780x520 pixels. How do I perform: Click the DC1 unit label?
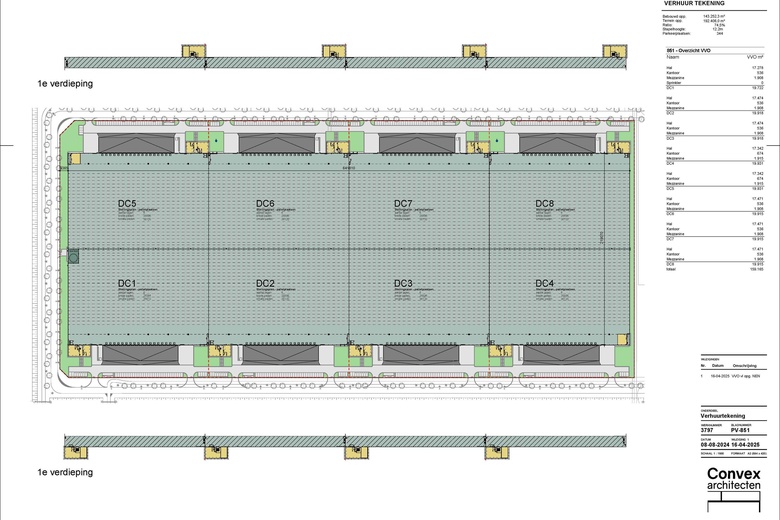[126, 283]
